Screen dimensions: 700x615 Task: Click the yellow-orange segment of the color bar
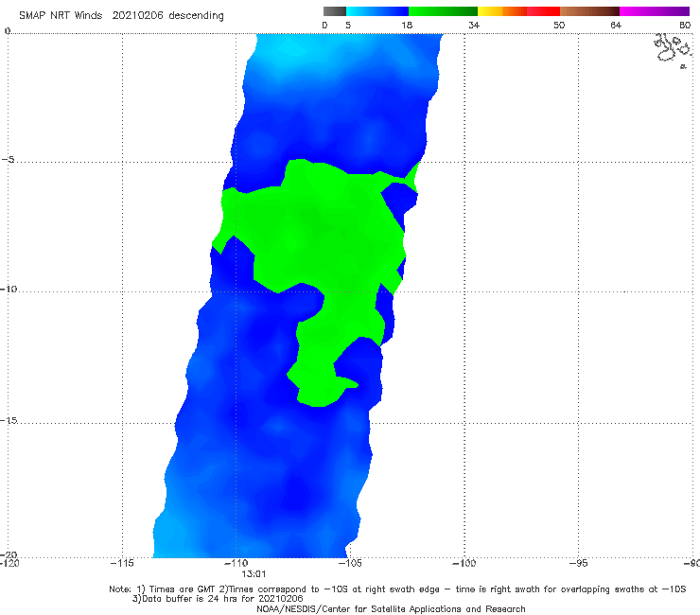coord(502,11)
